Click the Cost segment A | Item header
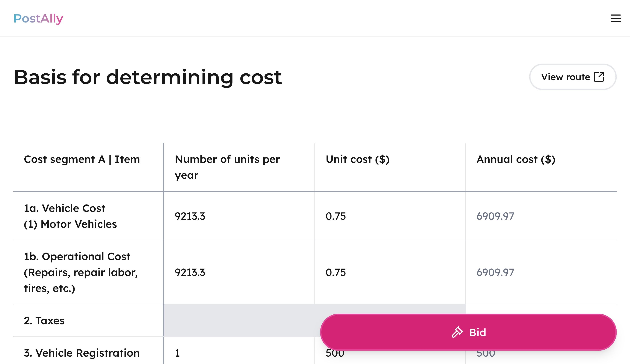This screenshot has width=630, height=364. point(82,159)
